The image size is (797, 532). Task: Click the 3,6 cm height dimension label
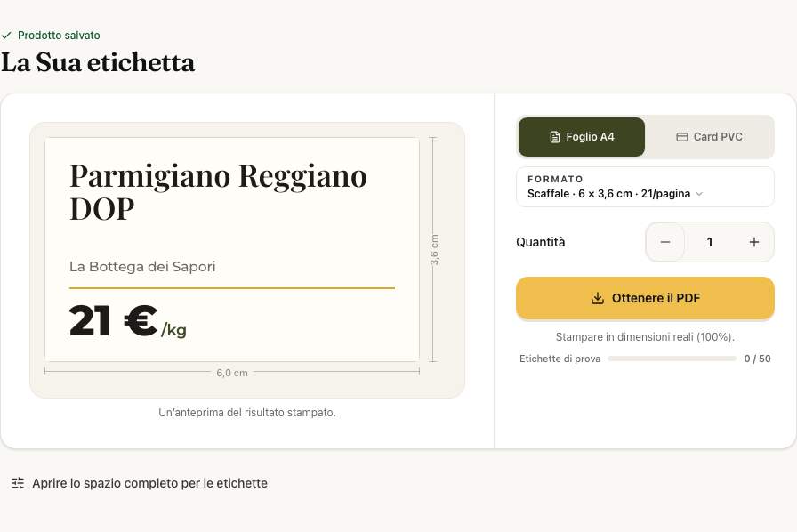click(434, 250)
